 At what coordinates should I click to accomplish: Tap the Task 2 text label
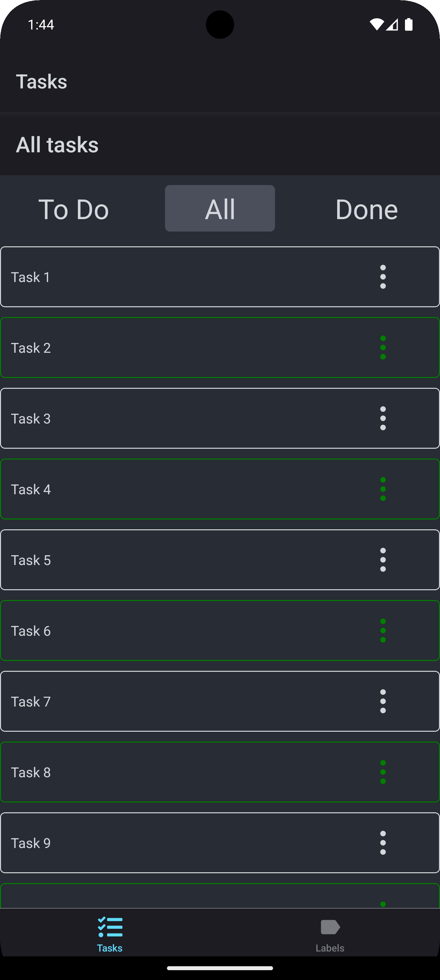[31, 348]
